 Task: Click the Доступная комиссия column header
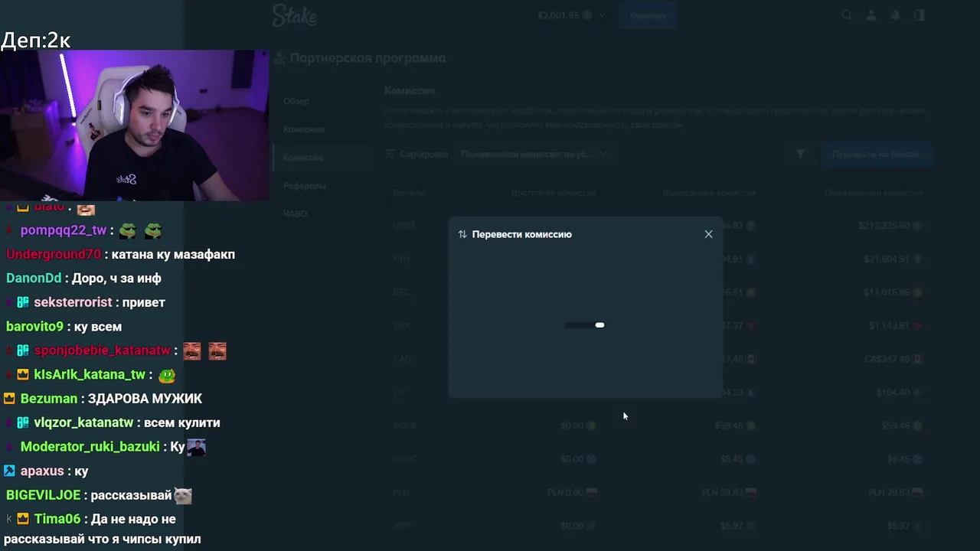pos(554,193)
